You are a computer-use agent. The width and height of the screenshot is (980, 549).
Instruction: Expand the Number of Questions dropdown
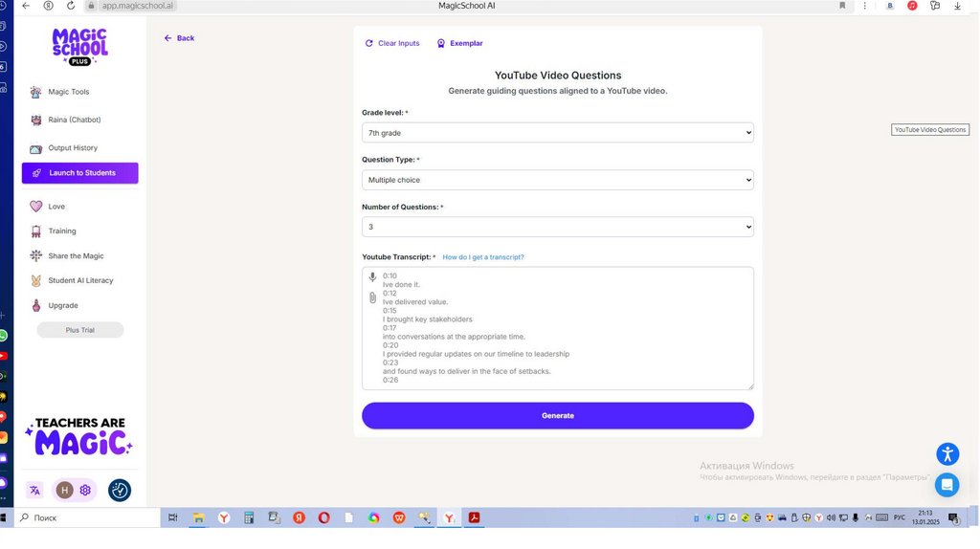pyautogui.click(x=557, y=228)
